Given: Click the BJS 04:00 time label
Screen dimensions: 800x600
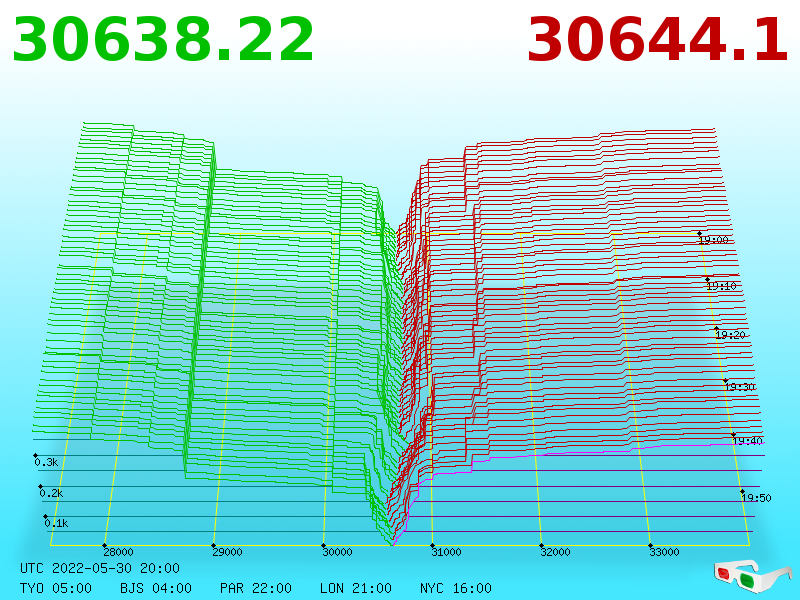Looking at the screenshot, I should point(156,588).
